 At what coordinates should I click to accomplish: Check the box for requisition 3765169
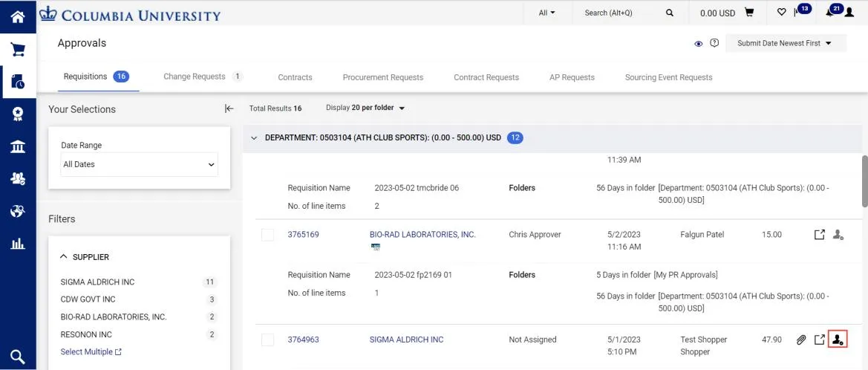(x=268, y=235)
